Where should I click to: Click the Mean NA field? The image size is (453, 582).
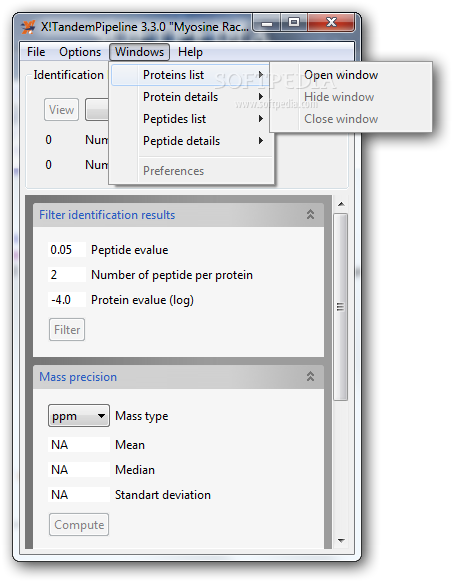click(79, 445)
